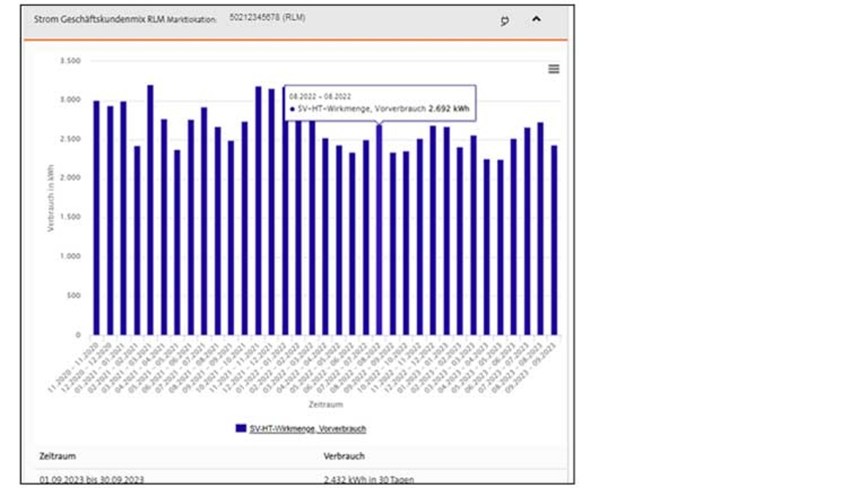The height and width of the screenshot is (488, 868).
Task: Click the refresh icon in the panel header
Action: tap(505, 20)
